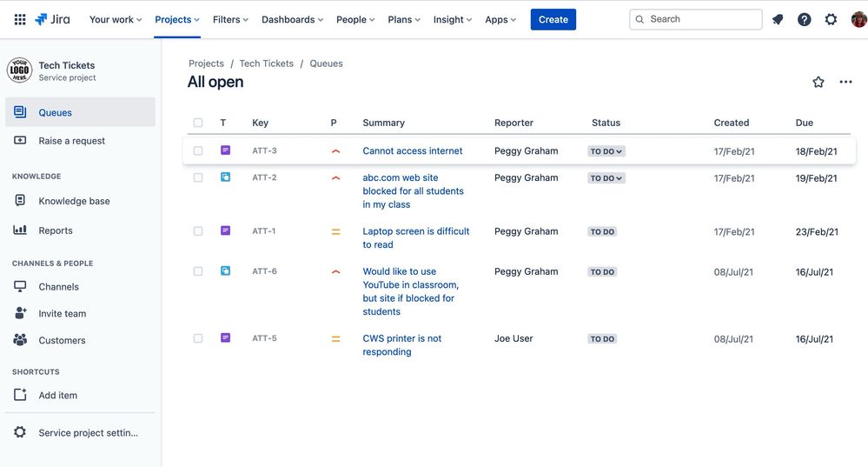Screen dimensions: 868x467
Task: Expand the Filters dropdown
Action: (x=230, y=19)
